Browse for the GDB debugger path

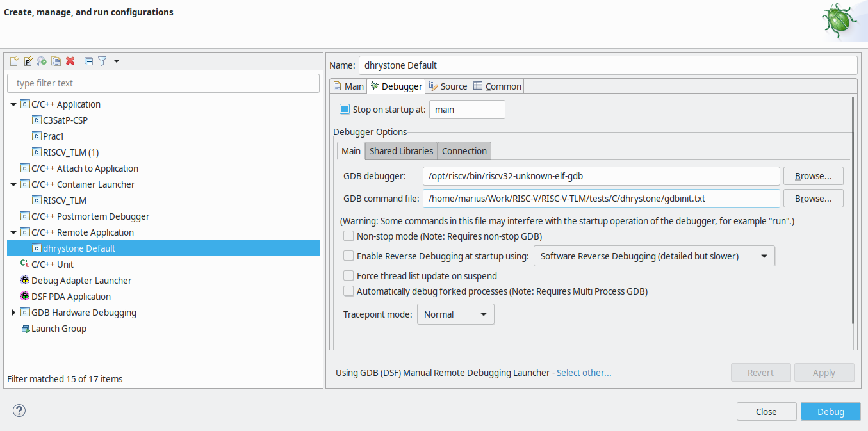pyautogui.click(x=813, y=175)
